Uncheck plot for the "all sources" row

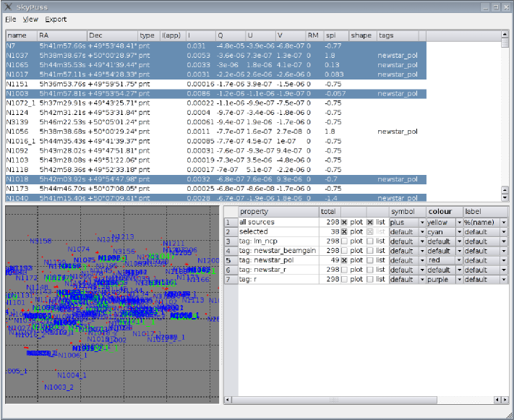tap(344, 222)
